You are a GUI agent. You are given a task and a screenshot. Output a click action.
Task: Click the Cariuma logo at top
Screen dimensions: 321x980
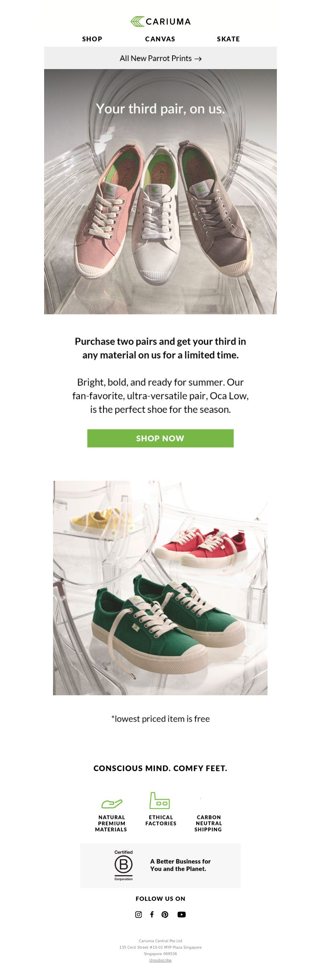(160, 22)
